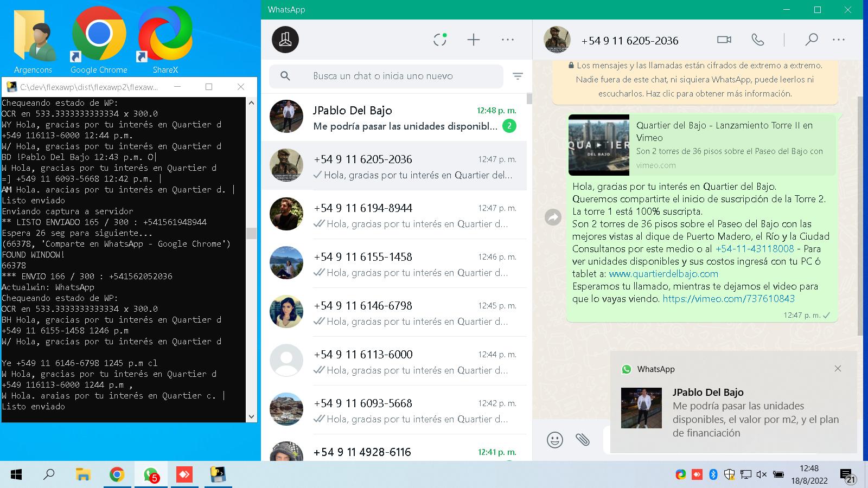Click the chat search input field
Screen dimensions: 868x488
386,76
